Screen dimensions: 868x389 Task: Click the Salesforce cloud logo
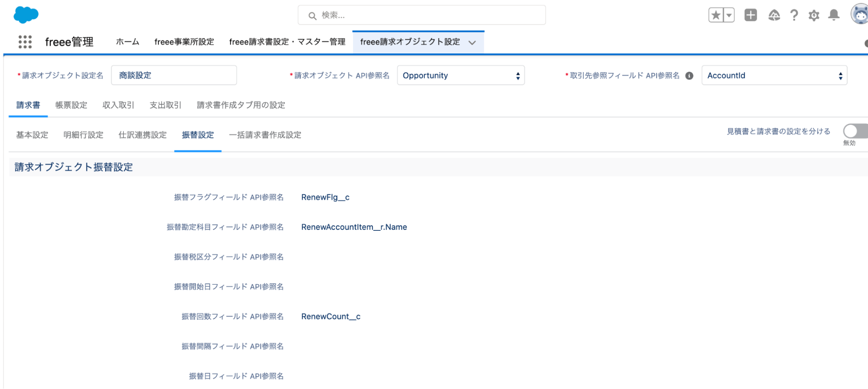tap(26, 15)
